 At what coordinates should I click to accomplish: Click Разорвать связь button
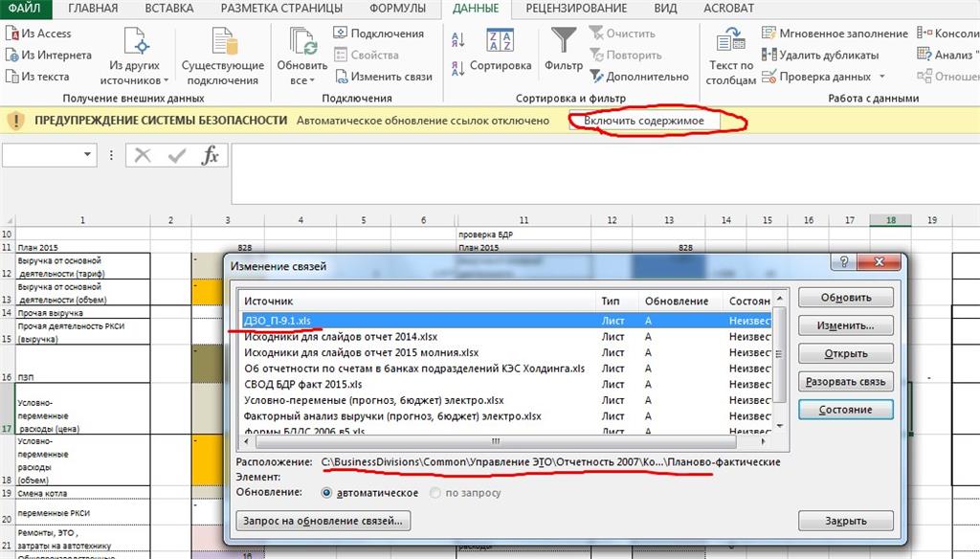click(x=846, y=381)
